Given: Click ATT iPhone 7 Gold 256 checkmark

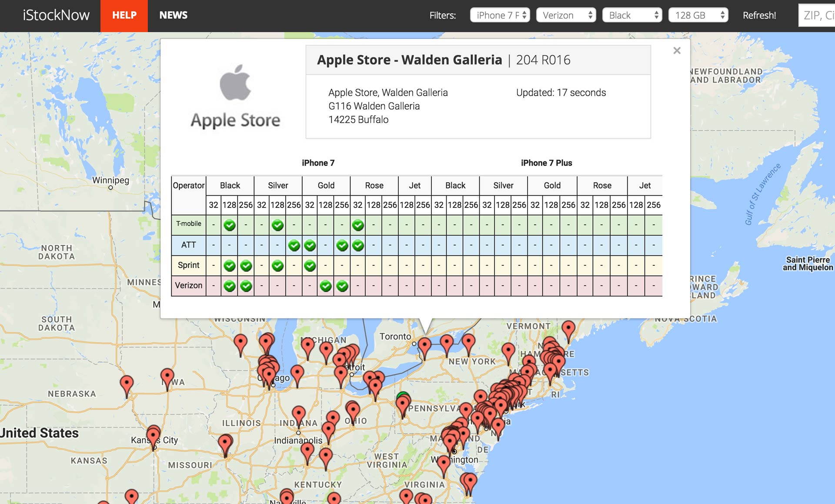Looking at the screenshot, I should (x=342, y=245).
